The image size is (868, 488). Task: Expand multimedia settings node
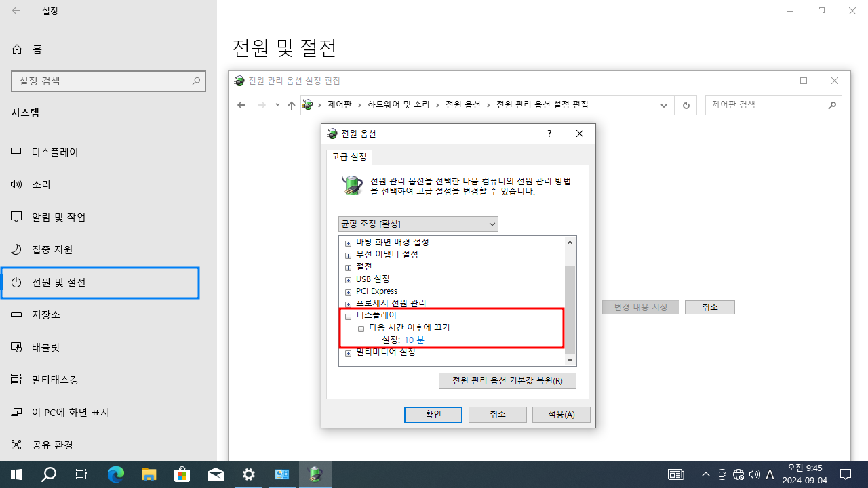(348, 353)
